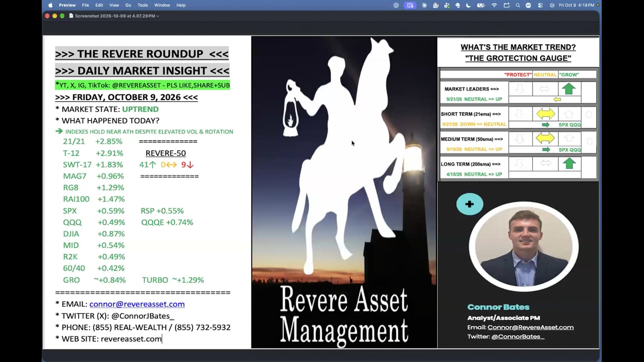Click the "PROTECT" column header
The image size is (644, 362).
[x=518, y=74]
